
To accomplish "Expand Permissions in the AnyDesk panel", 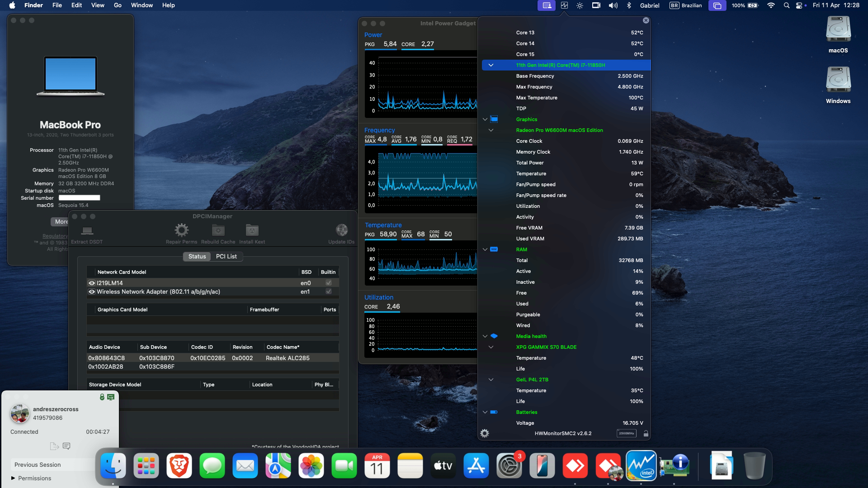I will (34, 478).
